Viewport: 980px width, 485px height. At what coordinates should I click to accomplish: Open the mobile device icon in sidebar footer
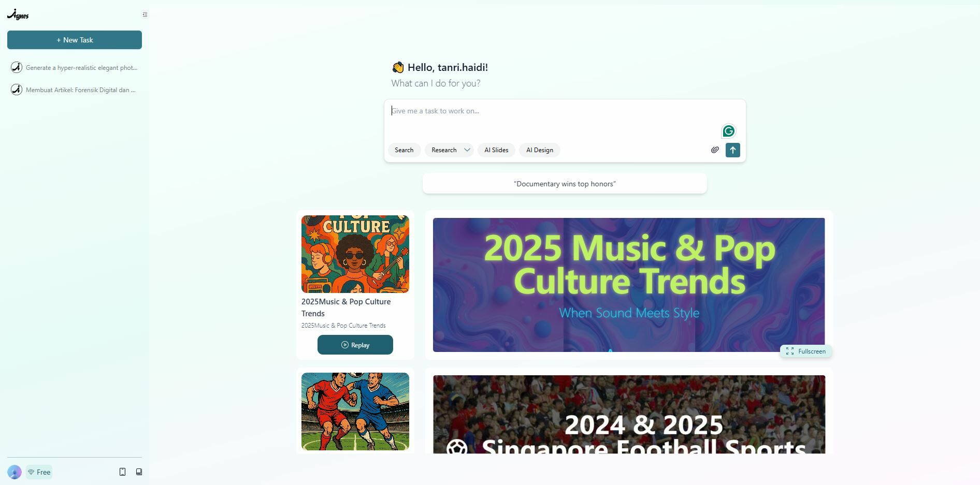tap(123, 472)
